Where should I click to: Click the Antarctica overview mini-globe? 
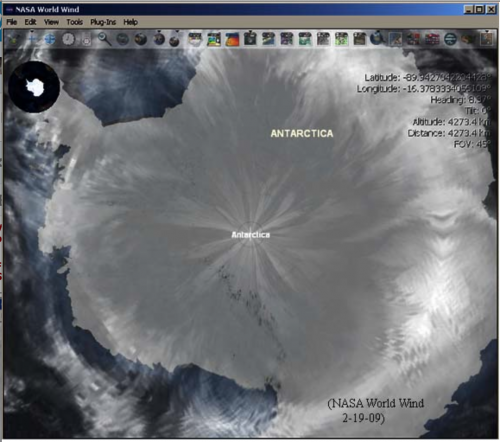click(34, 87)
